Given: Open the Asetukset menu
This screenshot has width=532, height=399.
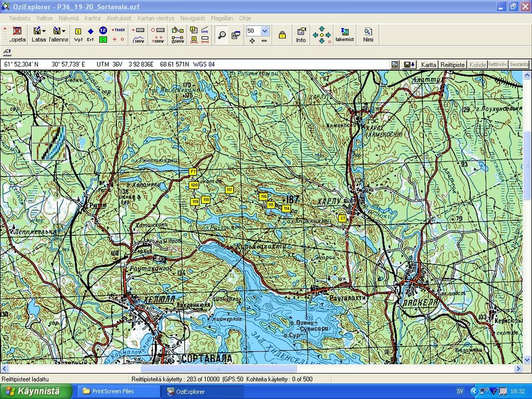Looking at the screenshot, I should (x=119, y=18).
